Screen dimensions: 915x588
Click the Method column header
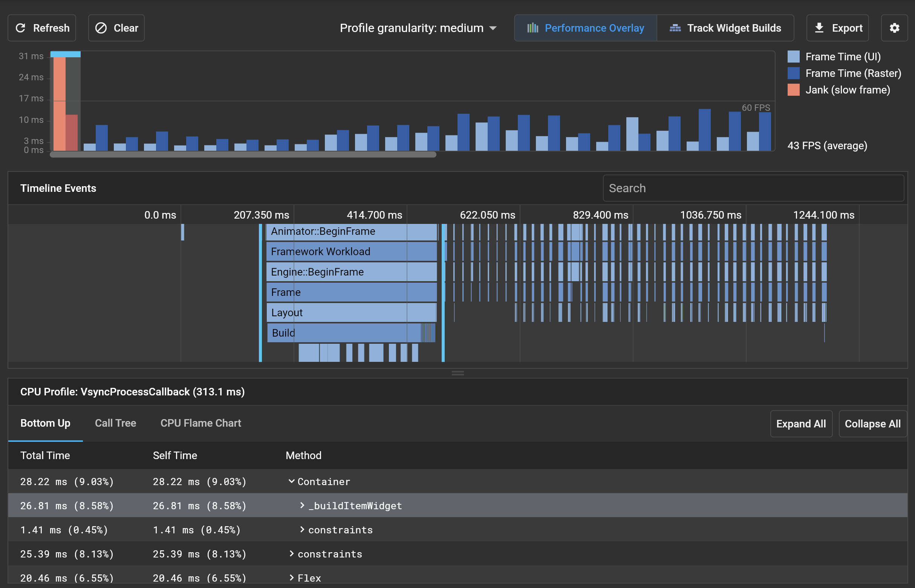[x=303, y=455]
